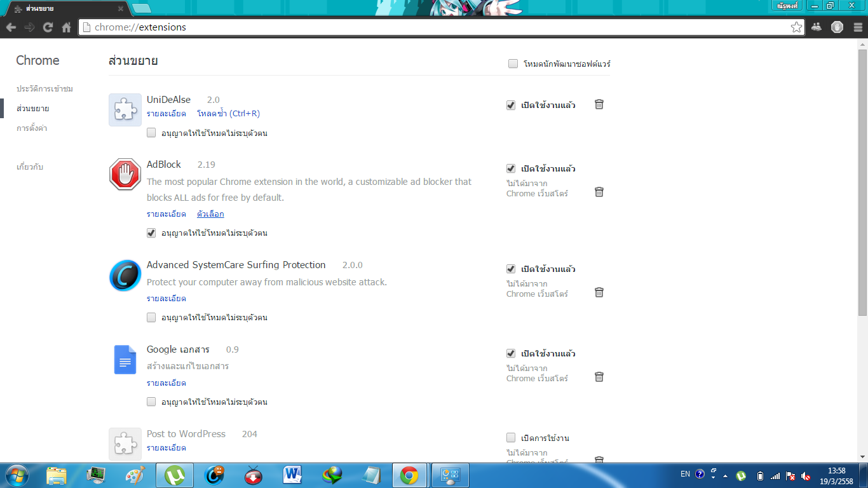
Task: Click the Google Docs blue document icon
Action: click(125, 360)
